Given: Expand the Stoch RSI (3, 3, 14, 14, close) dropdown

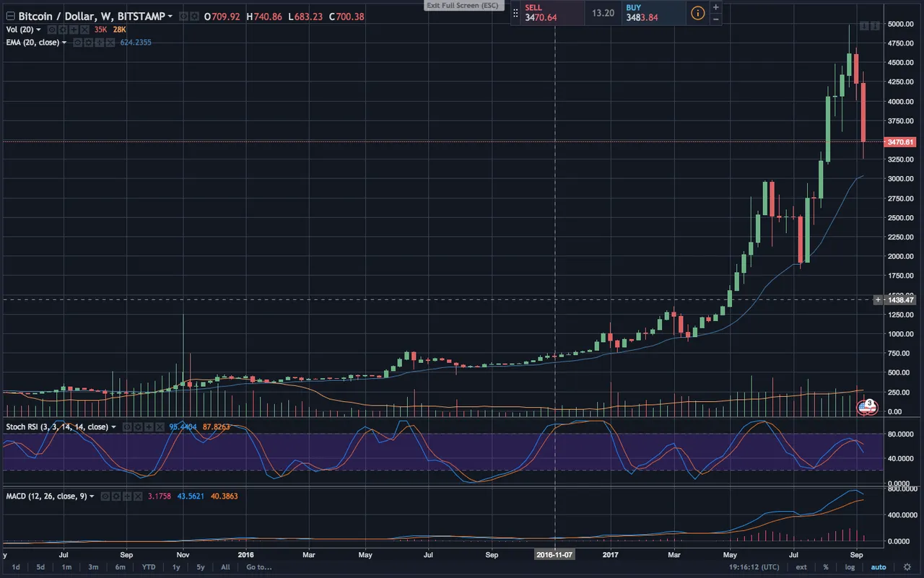Looking at the screenshot, I should point(113,427).
